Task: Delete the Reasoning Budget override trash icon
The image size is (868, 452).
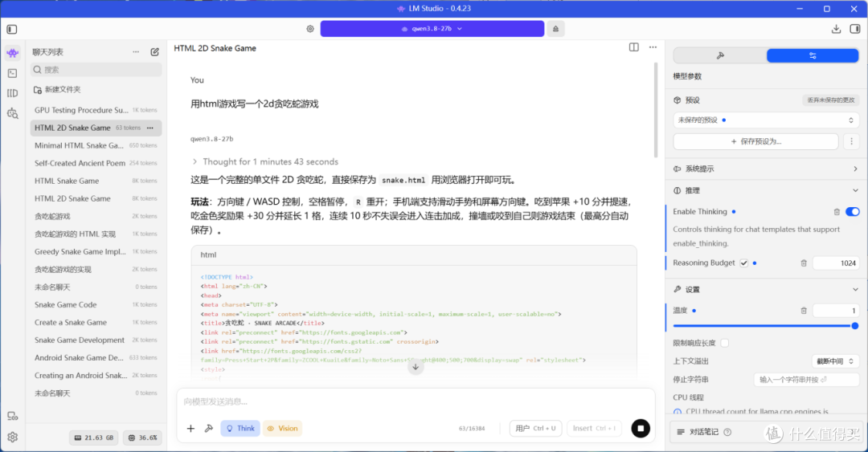Action: (804, 263)
